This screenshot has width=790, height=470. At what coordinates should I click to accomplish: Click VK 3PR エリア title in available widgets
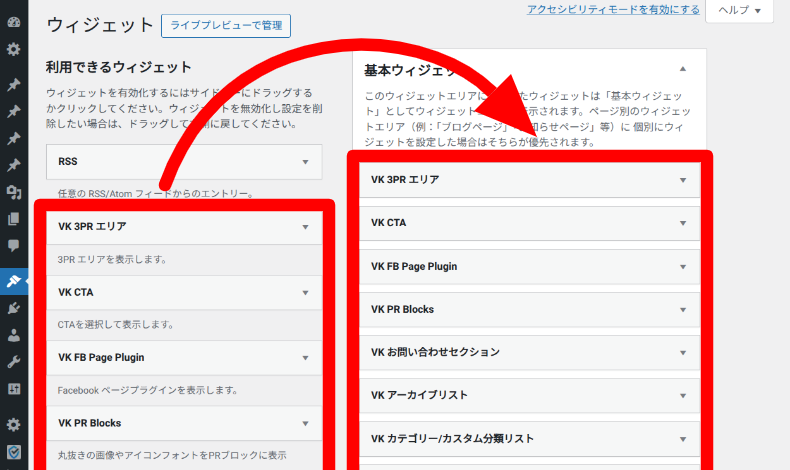92,226
